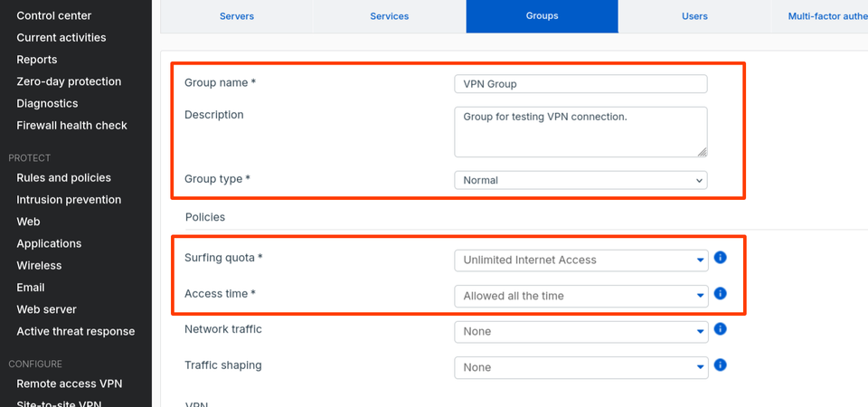Click the Group name input field

580,84
